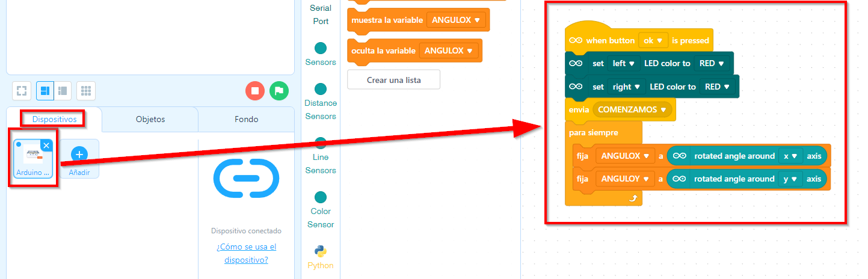The width and height of the screenshot is (868, 279).
Task: Click the red stop button
Action: pos(255,91)
